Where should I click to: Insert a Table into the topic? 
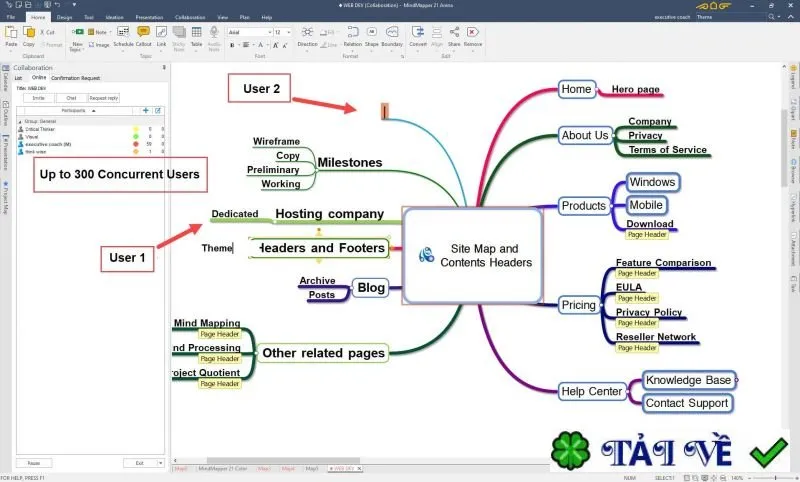click(196, 36)
